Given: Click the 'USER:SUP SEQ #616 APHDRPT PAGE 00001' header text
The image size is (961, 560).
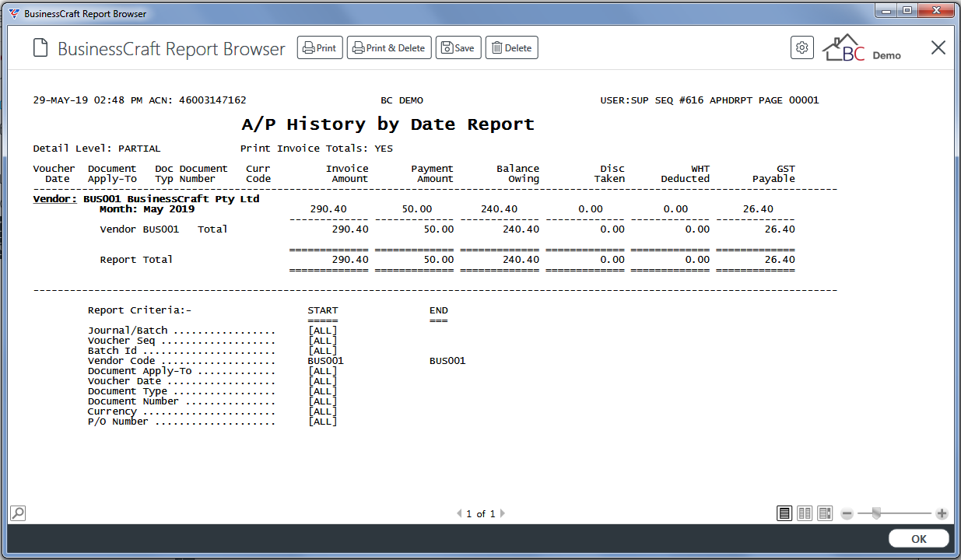Looking at the screenshot, I should (710, 100).
